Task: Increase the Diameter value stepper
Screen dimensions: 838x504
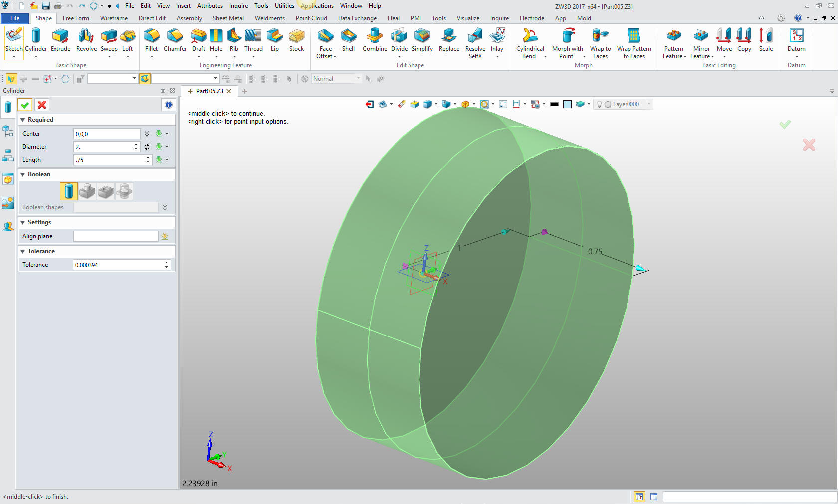Action: click(x=136, y=144)
